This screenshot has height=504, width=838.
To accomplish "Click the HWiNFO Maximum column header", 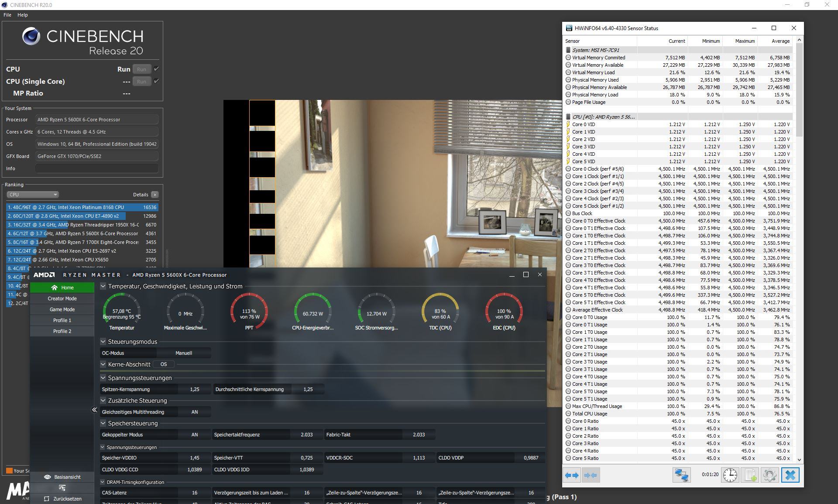I will (740, 41).
